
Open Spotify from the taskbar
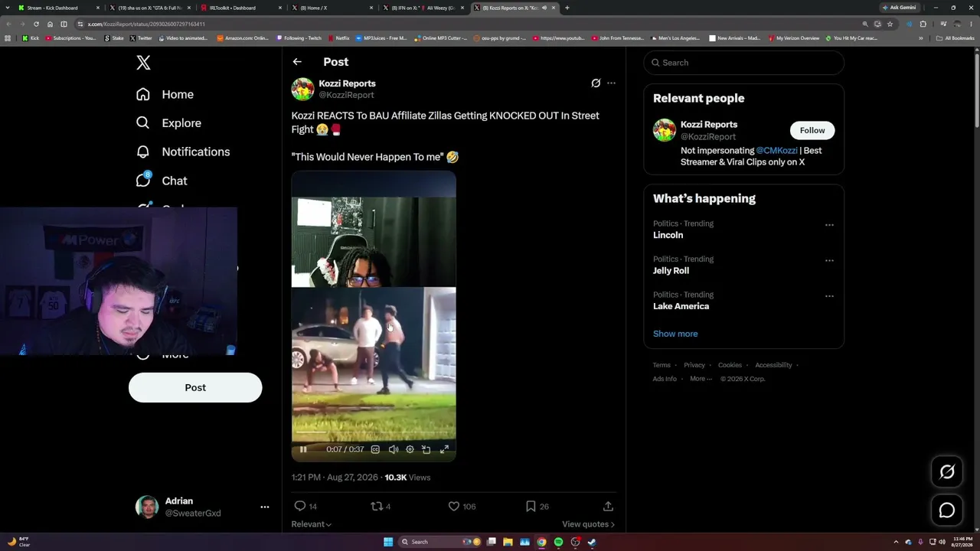(x=558, y=542)
